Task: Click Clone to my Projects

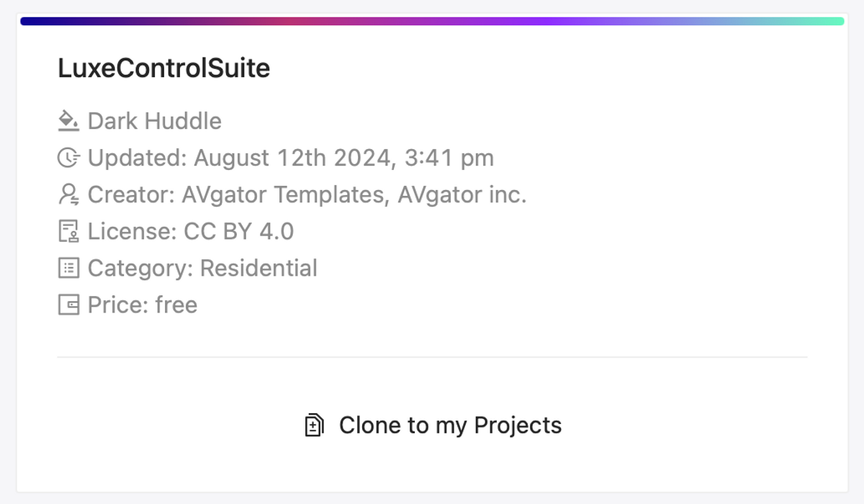Action: point(450,425)
